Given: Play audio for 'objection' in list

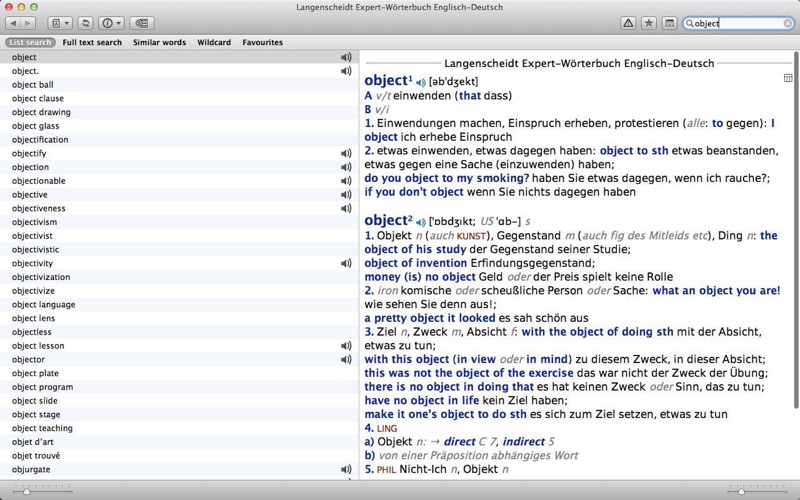Looking at the screenshot, I should 346,167.
